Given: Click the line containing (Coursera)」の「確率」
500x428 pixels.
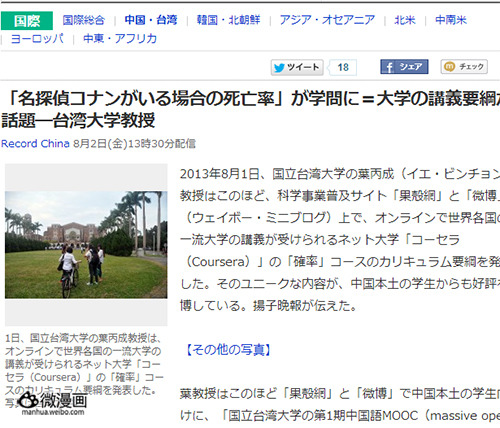Looking at the screenshot, I should pyautogui.click(x=340, y=262).
